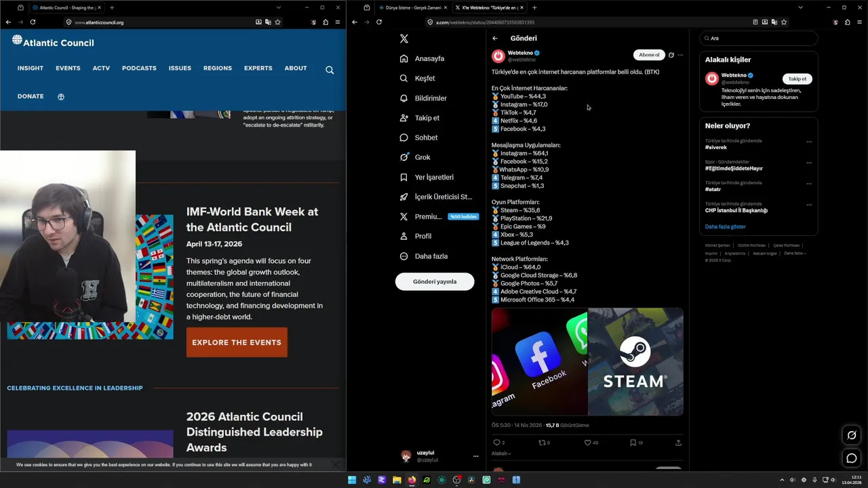Open options for the #atatr trend

pyautogui.click(x=809, y=184)
